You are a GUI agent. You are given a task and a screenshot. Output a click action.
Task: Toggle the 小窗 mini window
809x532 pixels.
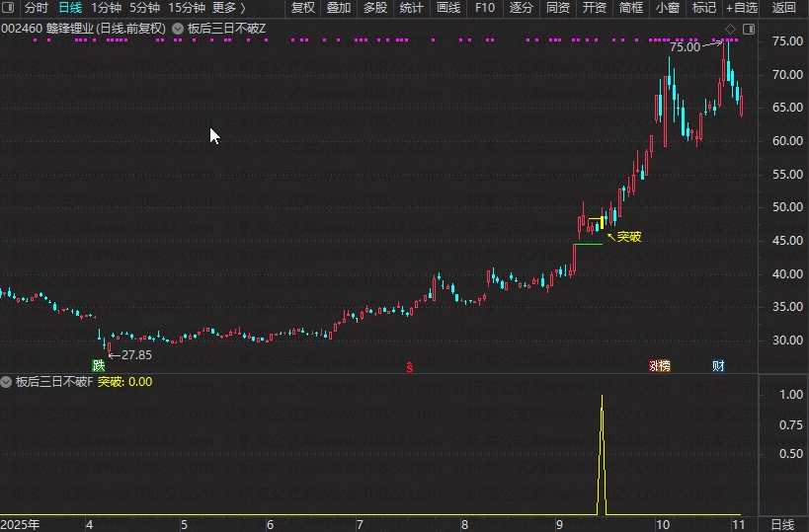coord(668,8)
